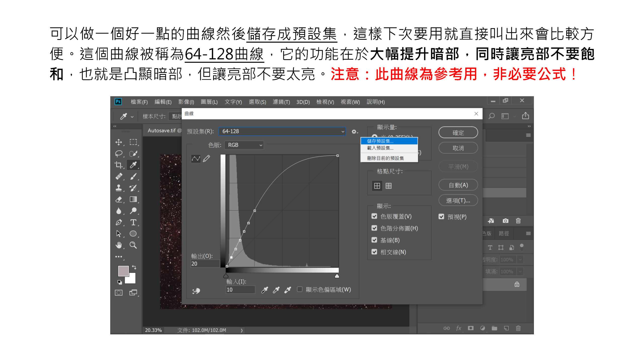Disable the 色階分佈圖(H) option
The width and height of the screenshot is (644, 362).
click(374, 228)
